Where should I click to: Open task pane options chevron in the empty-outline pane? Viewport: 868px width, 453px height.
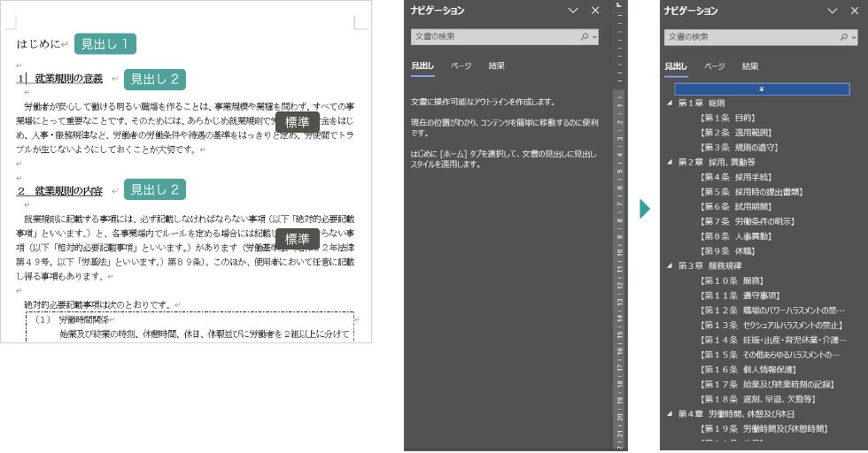pos(573,11)
